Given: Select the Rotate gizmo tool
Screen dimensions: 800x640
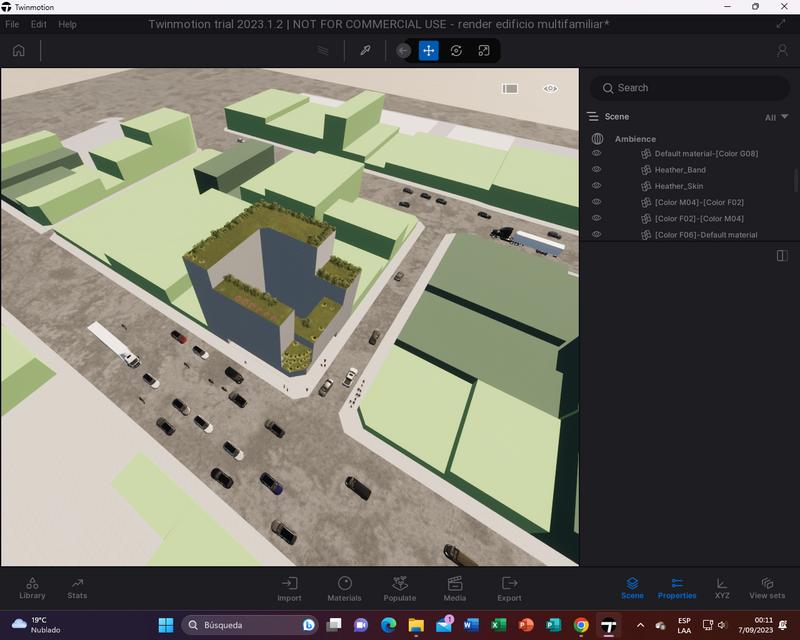Looking at the screenshot, I should 456,50.
